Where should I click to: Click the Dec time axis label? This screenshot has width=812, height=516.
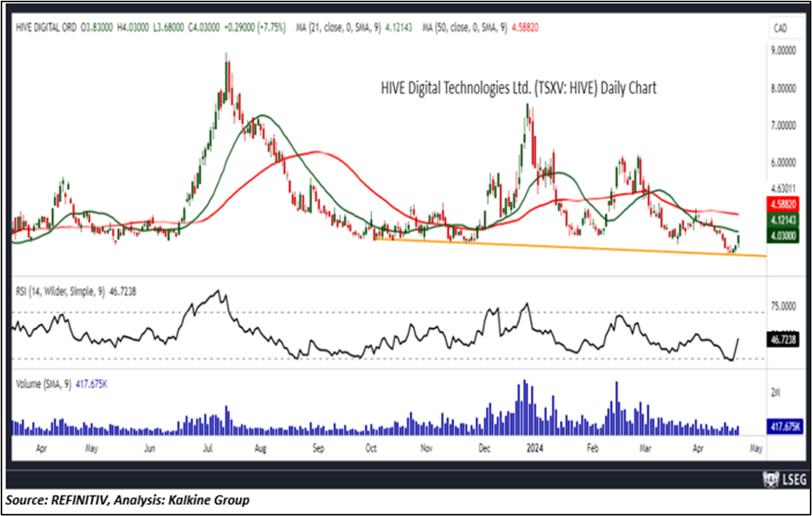coord(485,448)
